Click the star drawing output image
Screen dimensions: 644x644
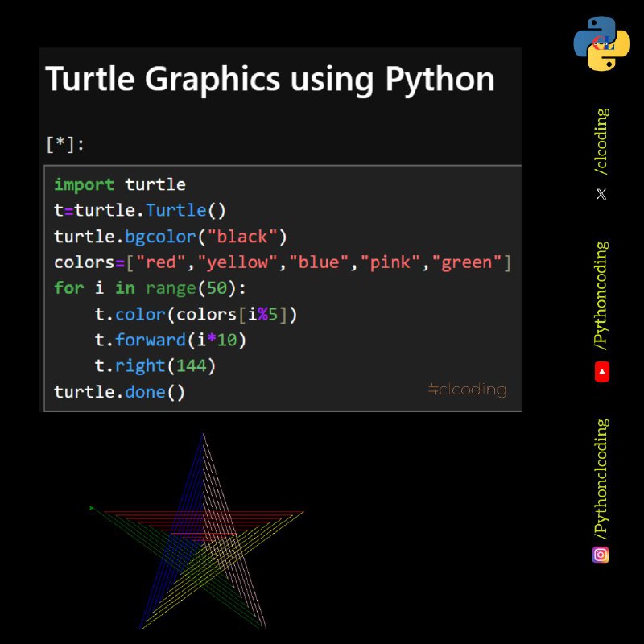tap(196, 530)
